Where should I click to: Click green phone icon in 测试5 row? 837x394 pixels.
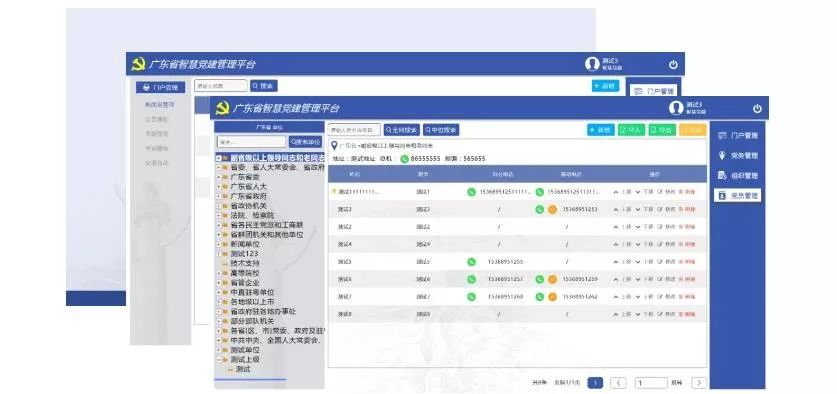point(471,262)
